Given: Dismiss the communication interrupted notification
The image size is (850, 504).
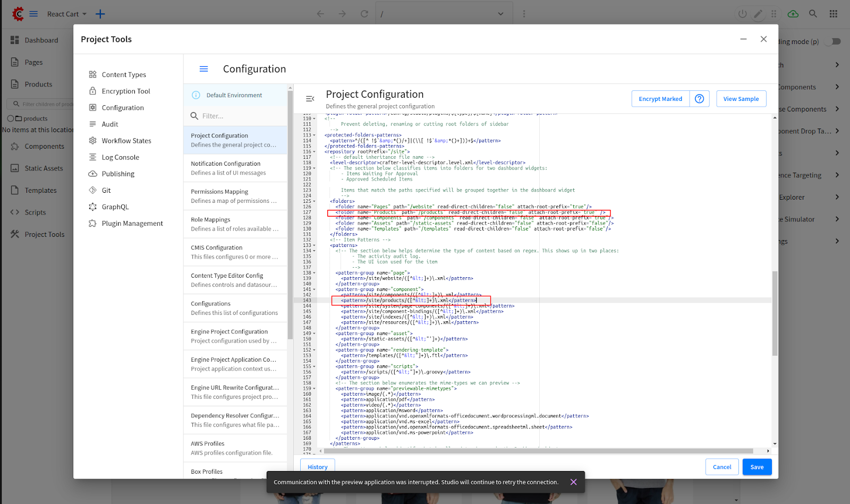Looking at the screenshot, I should [x=573, y=482].
